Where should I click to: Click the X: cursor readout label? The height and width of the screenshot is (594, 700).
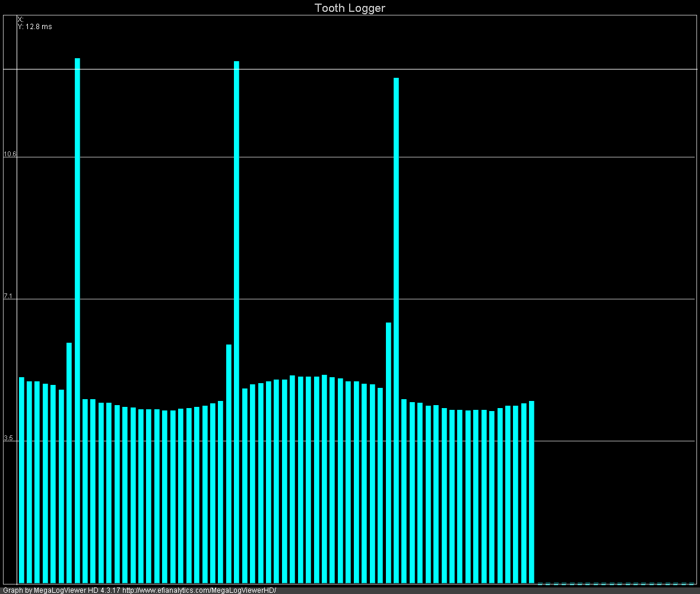20,20
